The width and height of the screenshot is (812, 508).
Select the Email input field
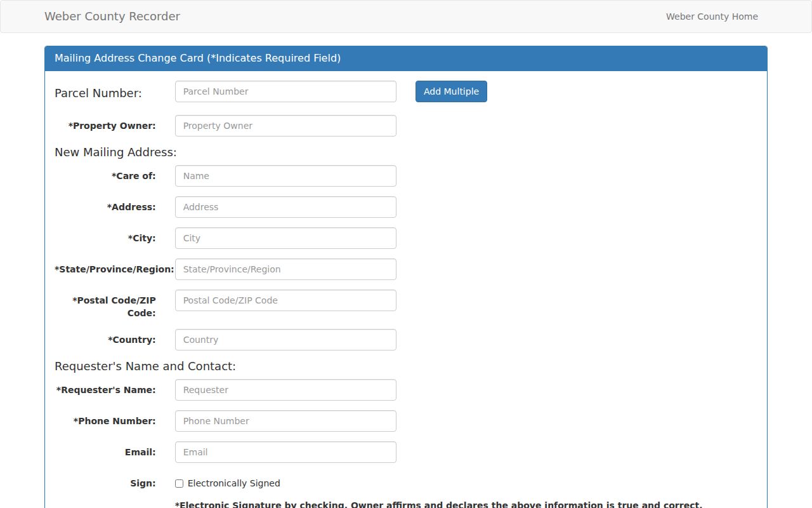285,452
